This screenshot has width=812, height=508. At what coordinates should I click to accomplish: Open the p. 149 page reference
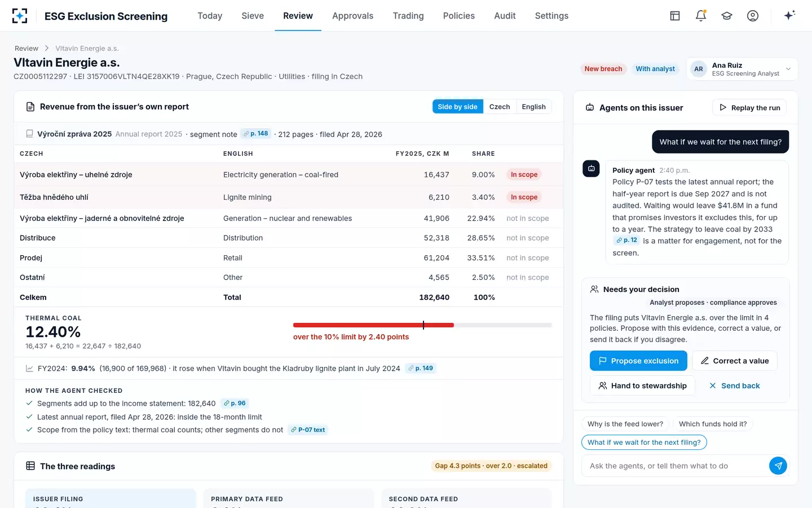click(x=421, y=369)
